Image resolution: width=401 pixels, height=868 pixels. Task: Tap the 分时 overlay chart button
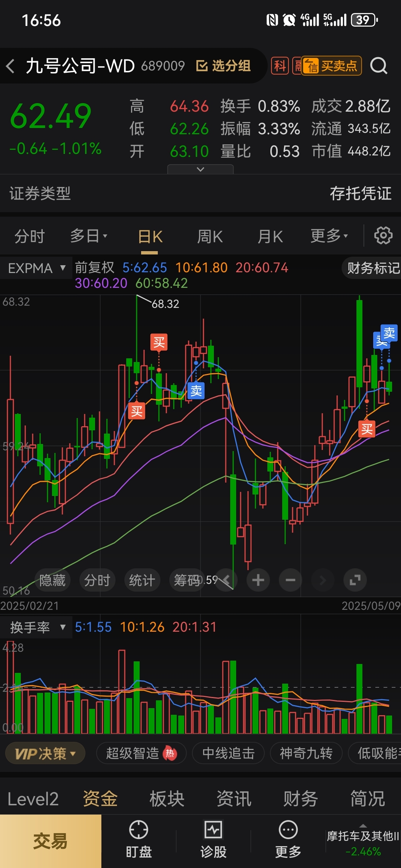pyautogui.click(x=97, y=580)
